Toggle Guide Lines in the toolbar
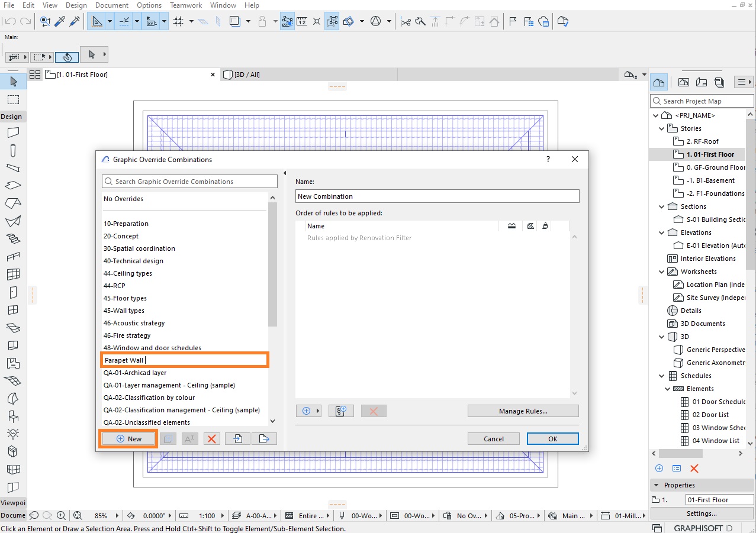Viewport: 756px width, 533px height. [96, 21]
